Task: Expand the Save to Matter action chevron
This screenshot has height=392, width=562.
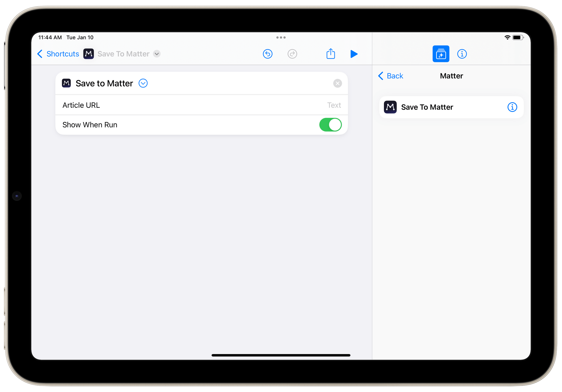Action: [x=143, y=83]
